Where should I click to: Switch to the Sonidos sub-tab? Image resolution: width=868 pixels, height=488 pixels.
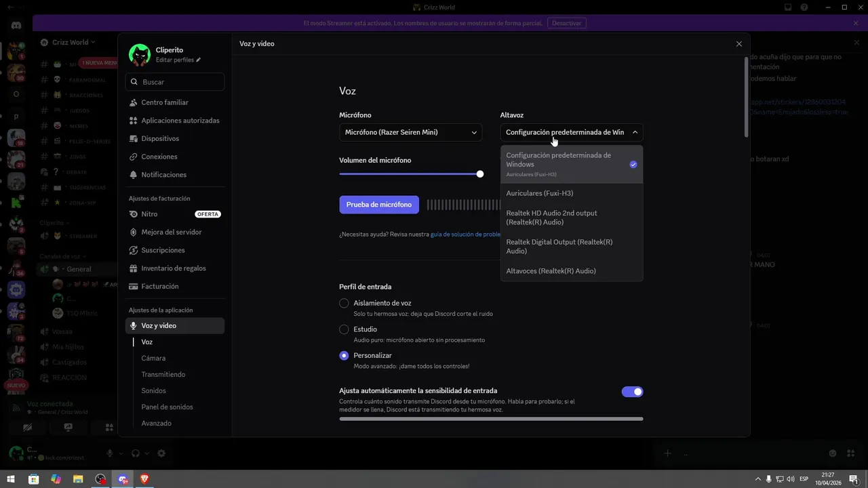pyautogui.click(x=153, y=391)
